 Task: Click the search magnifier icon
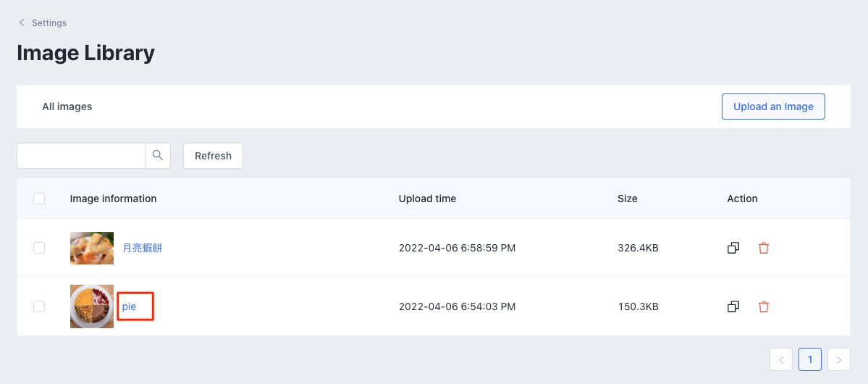point(158,156)
